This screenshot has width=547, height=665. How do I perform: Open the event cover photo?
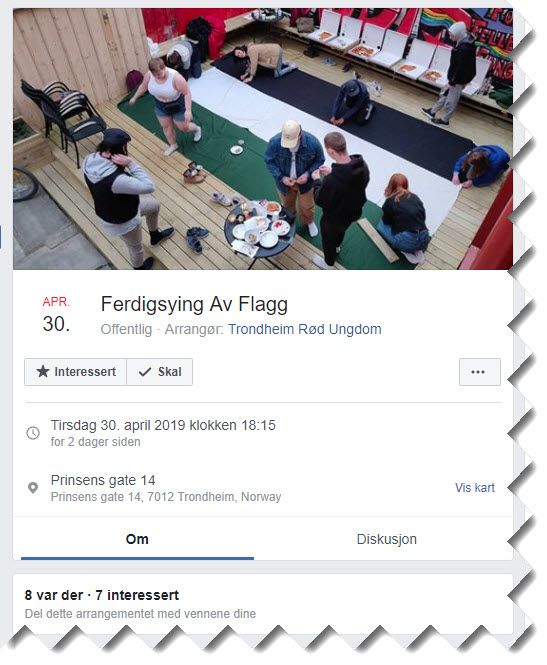pos(263,139)
